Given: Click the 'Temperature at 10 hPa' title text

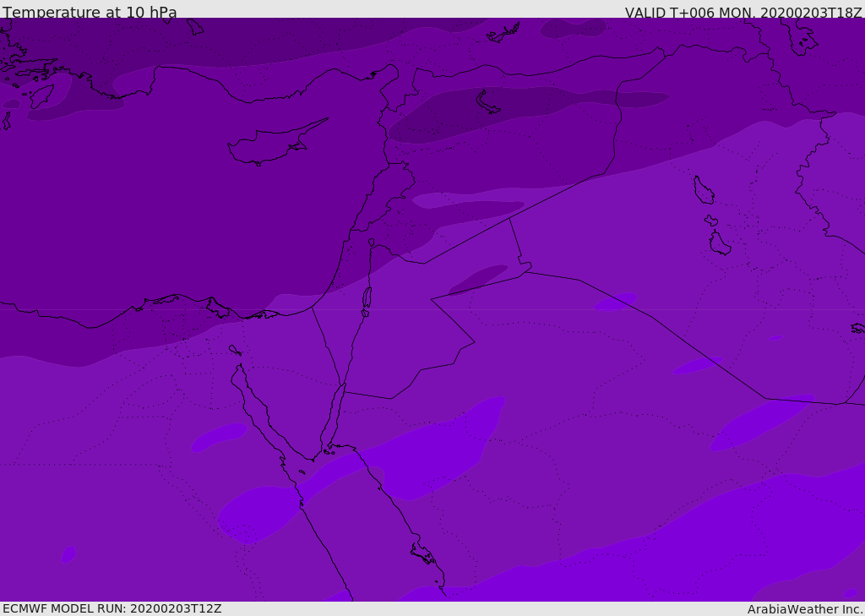Looking at the screenshot, I should 90,12.
